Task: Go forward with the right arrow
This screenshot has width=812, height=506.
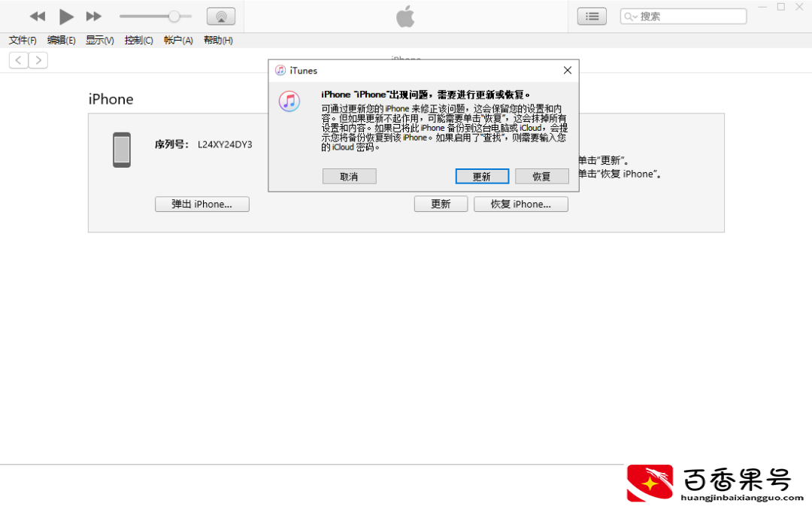Action: (x=38, y=61)
